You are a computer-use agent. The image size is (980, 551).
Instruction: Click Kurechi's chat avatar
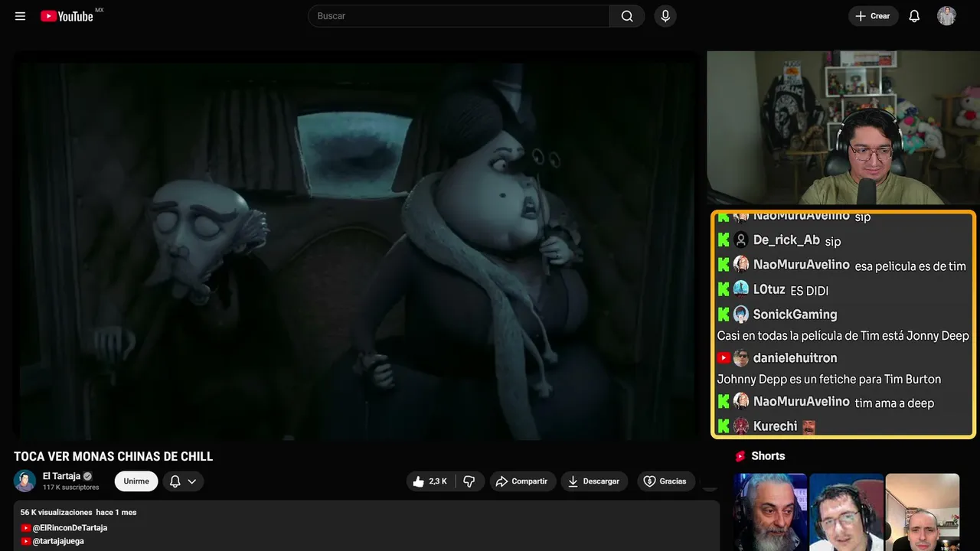click(x=741, y=426)
